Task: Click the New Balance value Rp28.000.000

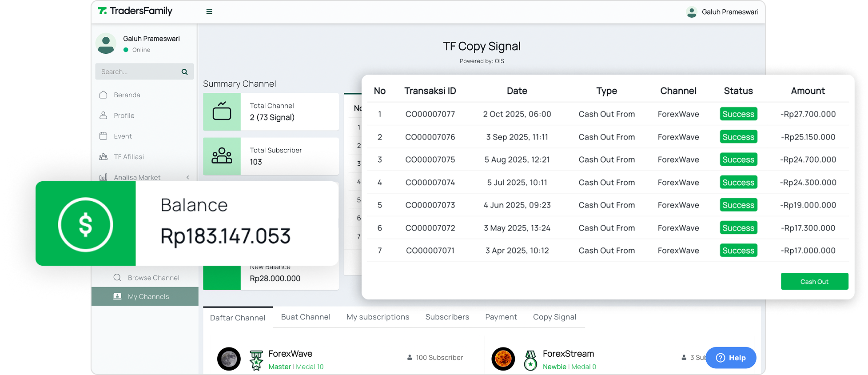Action: 275,279
